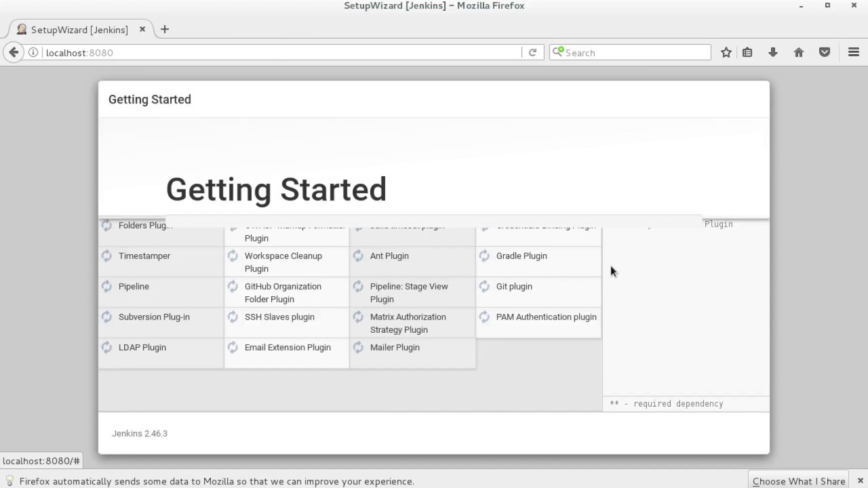Click the lightbulb icon in the notification bar
This screenshot has height=488, width=868.
pos(9,481)
